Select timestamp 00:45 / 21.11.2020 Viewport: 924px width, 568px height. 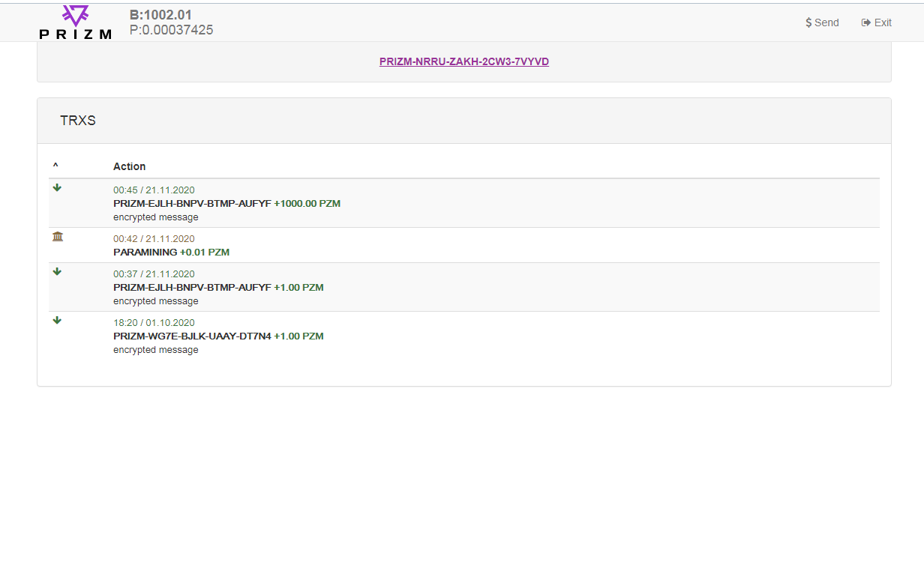coord(154,190)
